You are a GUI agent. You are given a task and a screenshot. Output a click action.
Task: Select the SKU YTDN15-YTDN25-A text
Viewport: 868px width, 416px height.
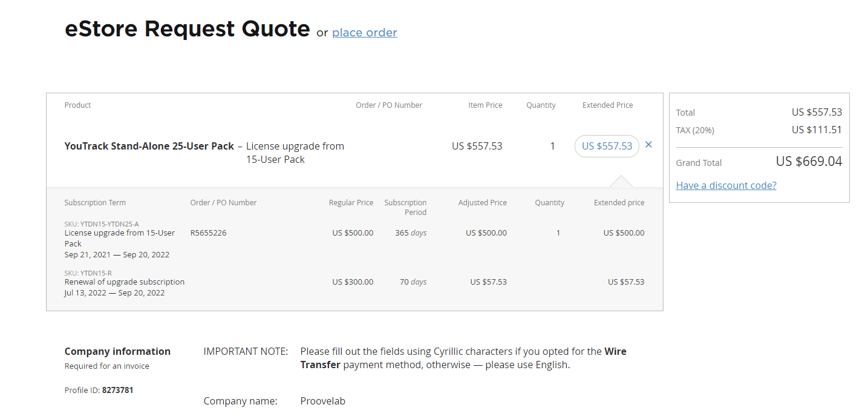(102, 224)
